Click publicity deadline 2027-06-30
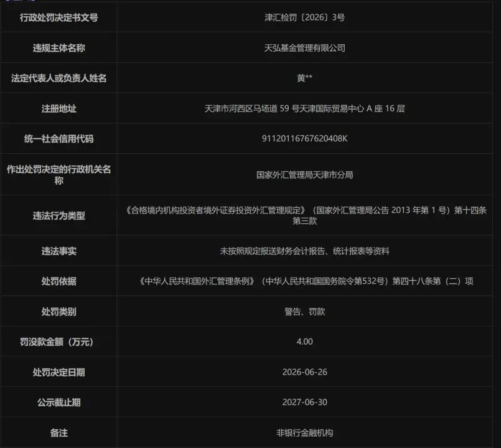This screenshot has width=501, height=448. coord(304,402)
